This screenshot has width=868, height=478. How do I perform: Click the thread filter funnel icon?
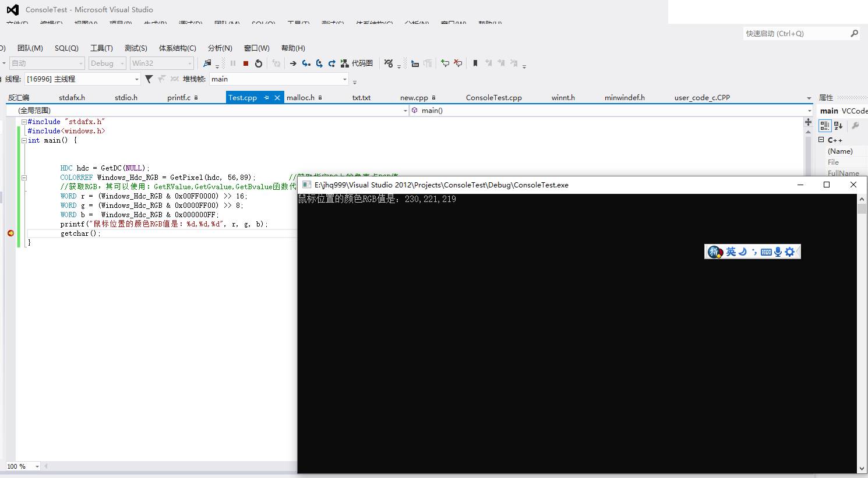click(x=149, y=79)
